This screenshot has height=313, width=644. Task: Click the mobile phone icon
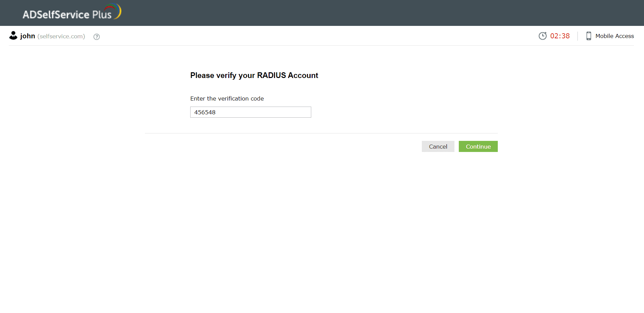589,36
